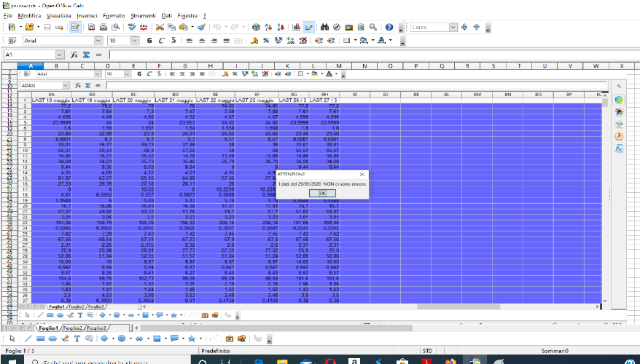Click the New spreadsheet icon in main toolbar
The width and height of the screenshot is (640, 364).
click(x=12, y=28)
